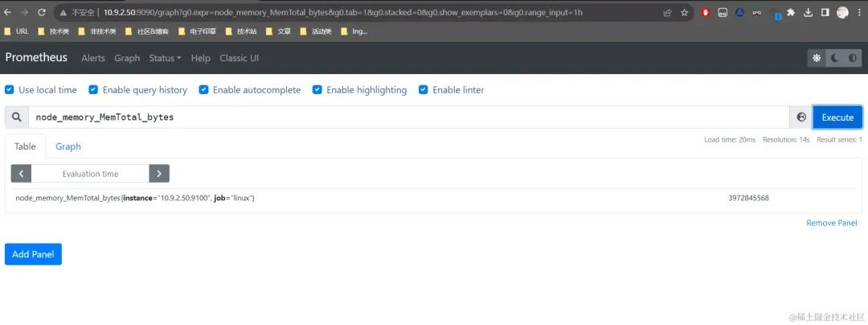
Task: Run the query with Execute button
Action: (x=837, y=117)
